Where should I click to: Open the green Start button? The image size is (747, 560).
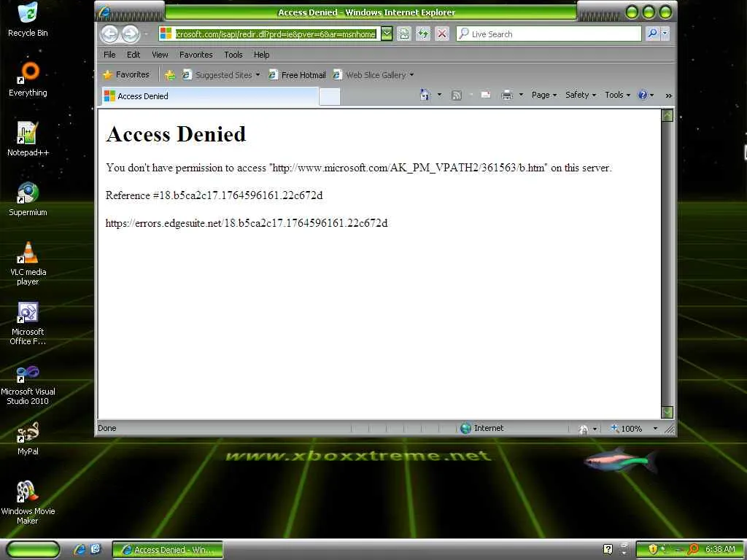pyautogui.click(x=34, y=550)
